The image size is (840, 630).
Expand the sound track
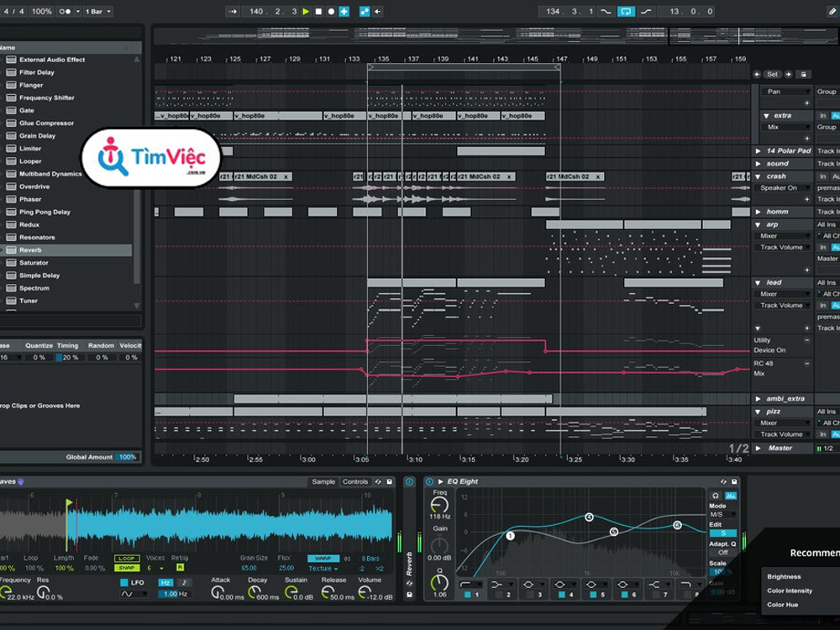point(758,164)
